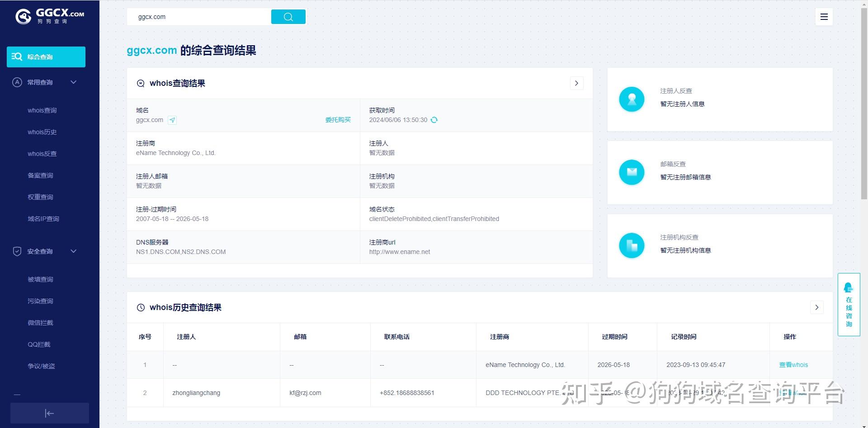Collapse the 安全查询 menu chevron

point(74,251)
